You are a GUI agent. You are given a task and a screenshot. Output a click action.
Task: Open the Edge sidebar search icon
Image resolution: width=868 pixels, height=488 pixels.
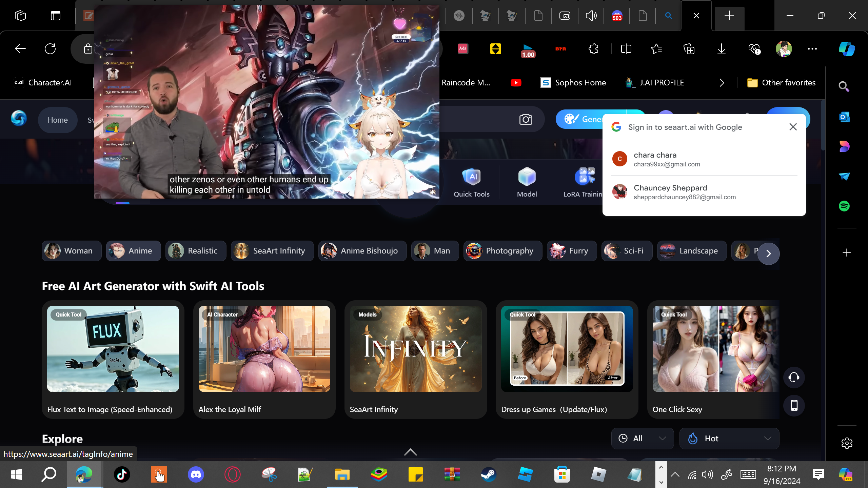844,87
